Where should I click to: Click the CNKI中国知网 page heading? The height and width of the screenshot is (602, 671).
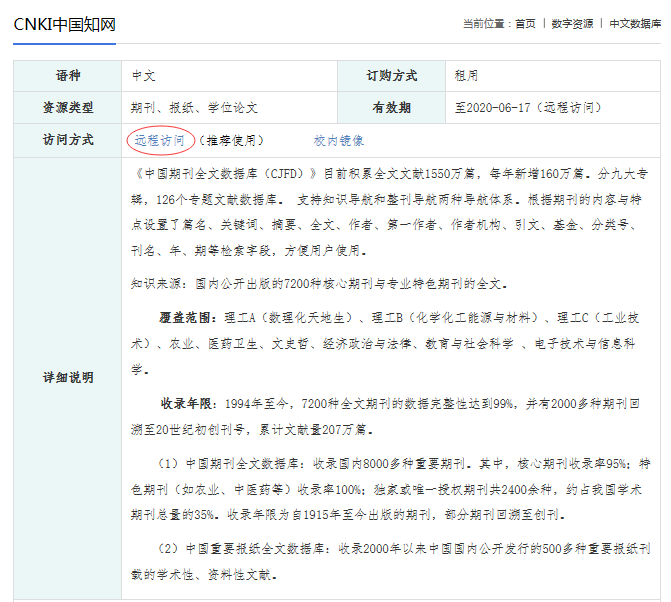point(64,24)
